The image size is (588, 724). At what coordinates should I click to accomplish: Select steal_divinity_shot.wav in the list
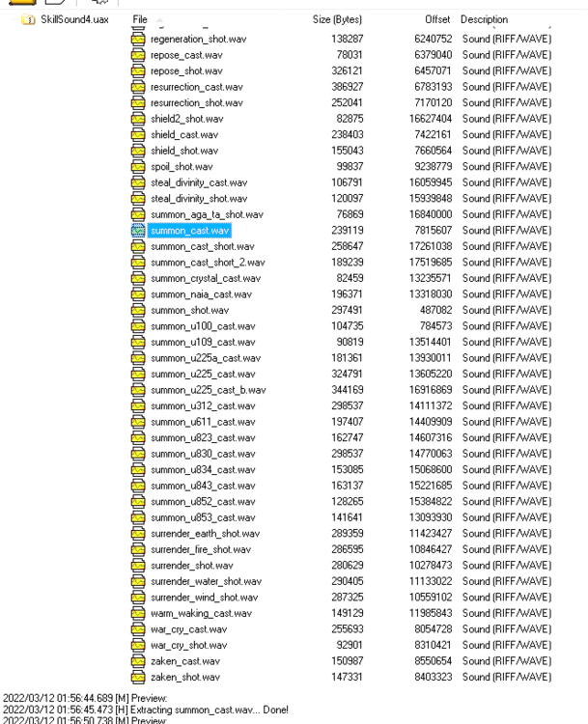click(x=200, y=199)
